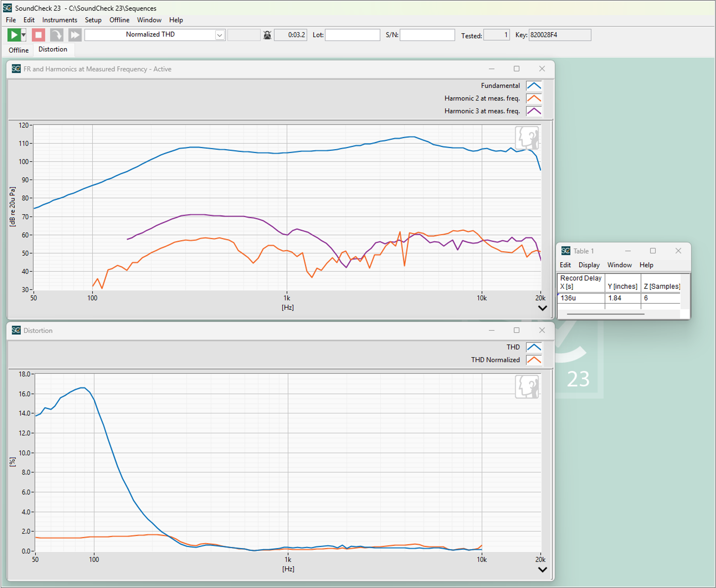Click 'Harmonic 3 at meas. freq.' label

(x=482, y=111)
